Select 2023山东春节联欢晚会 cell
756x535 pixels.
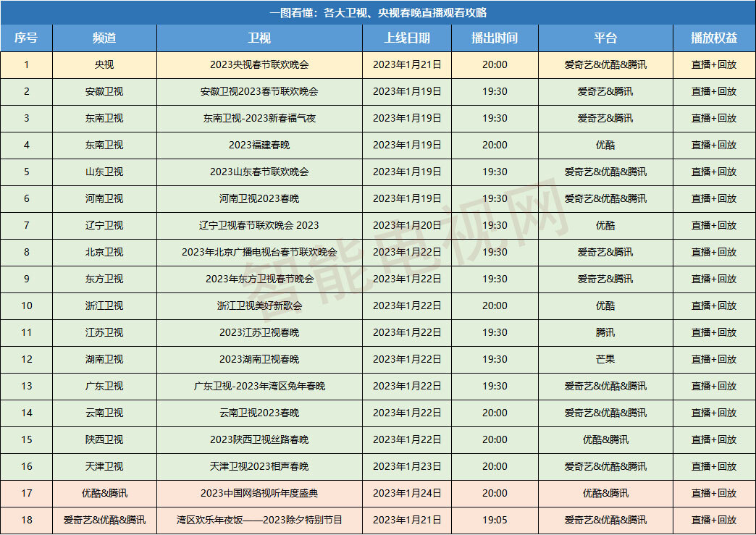tap(259, 172)
